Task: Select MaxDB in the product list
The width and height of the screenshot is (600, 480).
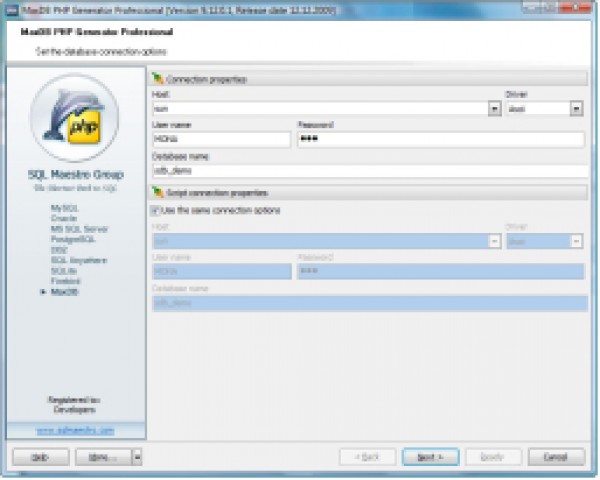Action: click(x=64, y=292)
